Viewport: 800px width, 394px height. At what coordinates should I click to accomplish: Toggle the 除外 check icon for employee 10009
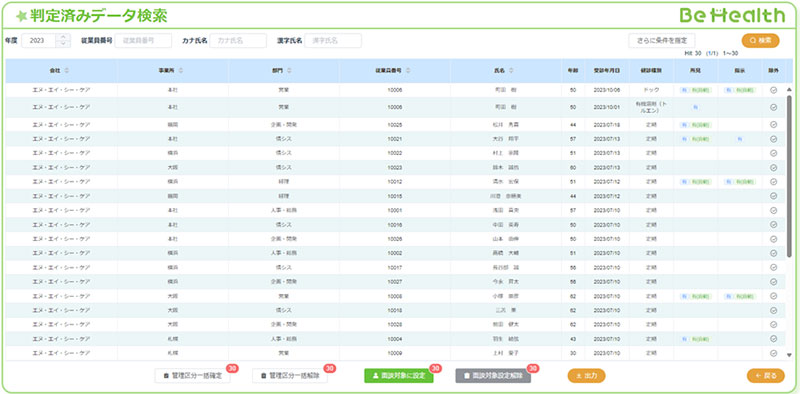(773, 353)
